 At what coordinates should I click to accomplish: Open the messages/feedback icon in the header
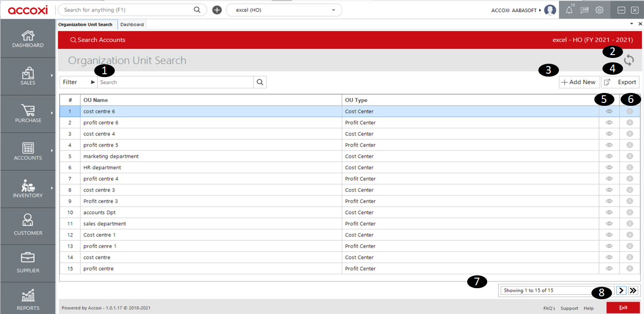click(584, 10)
